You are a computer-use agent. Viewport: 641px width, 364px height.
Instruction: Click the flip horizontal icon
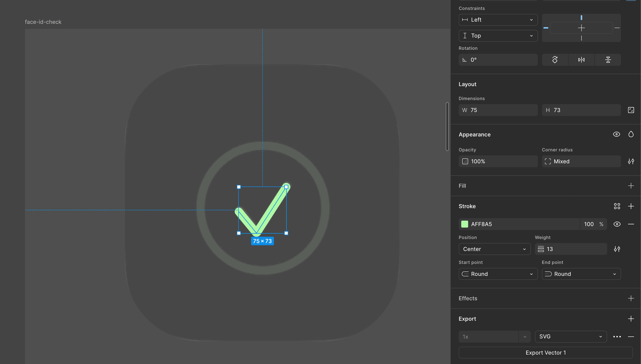click(x=581, y=60)
